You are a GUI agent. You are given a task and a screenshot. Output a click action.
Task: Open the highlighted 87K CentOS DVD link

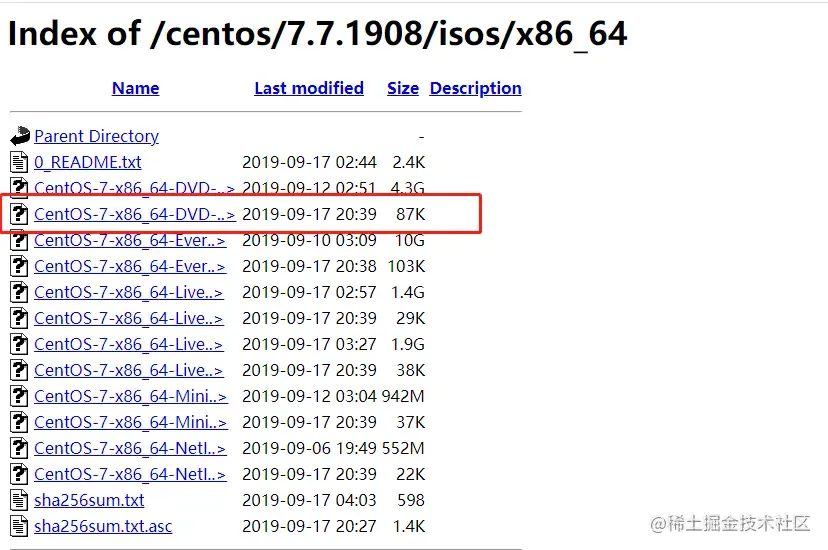(x=134, y=214)
